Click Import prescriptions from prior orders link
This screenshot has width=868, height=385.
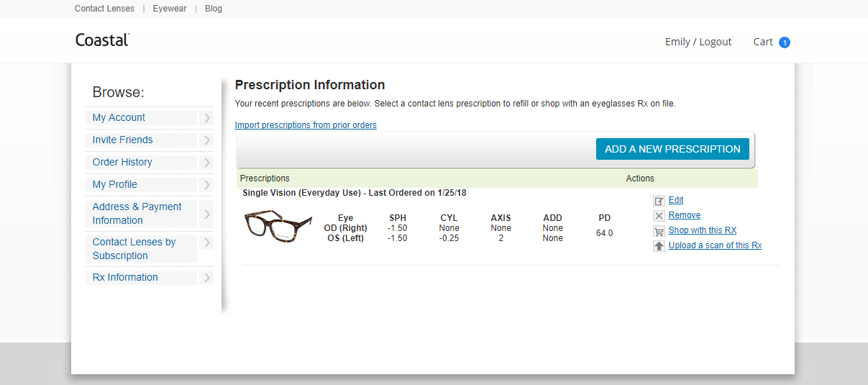click(306, 125)
